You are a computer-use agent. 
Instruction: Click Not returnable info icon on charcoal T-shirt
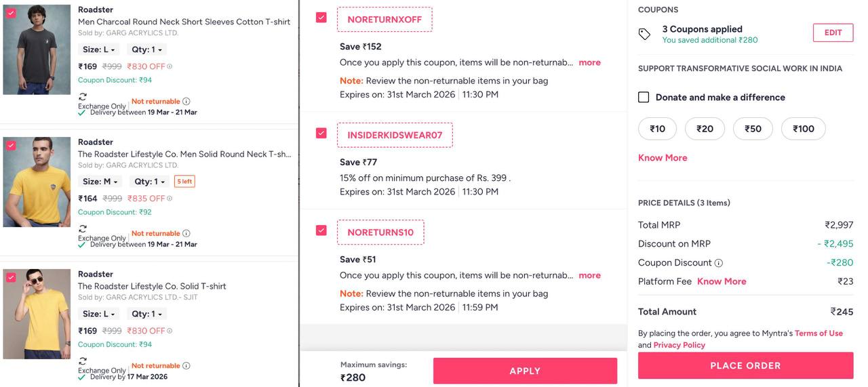[x=186, y=102]
